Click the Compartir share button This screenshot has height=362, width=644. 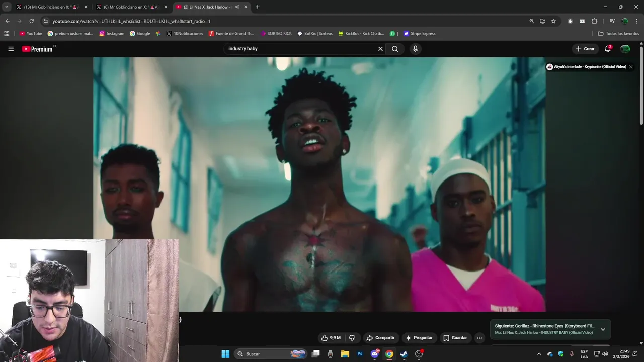pos(380,338)
